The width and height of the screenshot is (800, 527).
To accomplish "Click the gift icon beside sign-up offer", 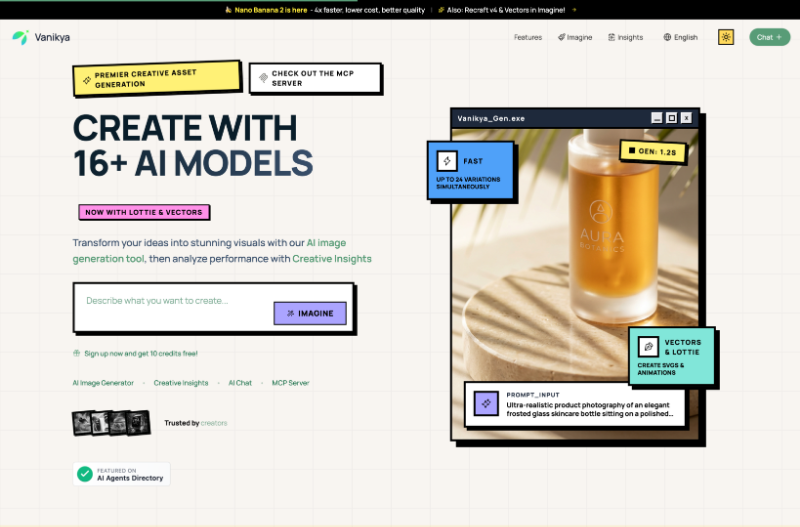I will (77, 353).
